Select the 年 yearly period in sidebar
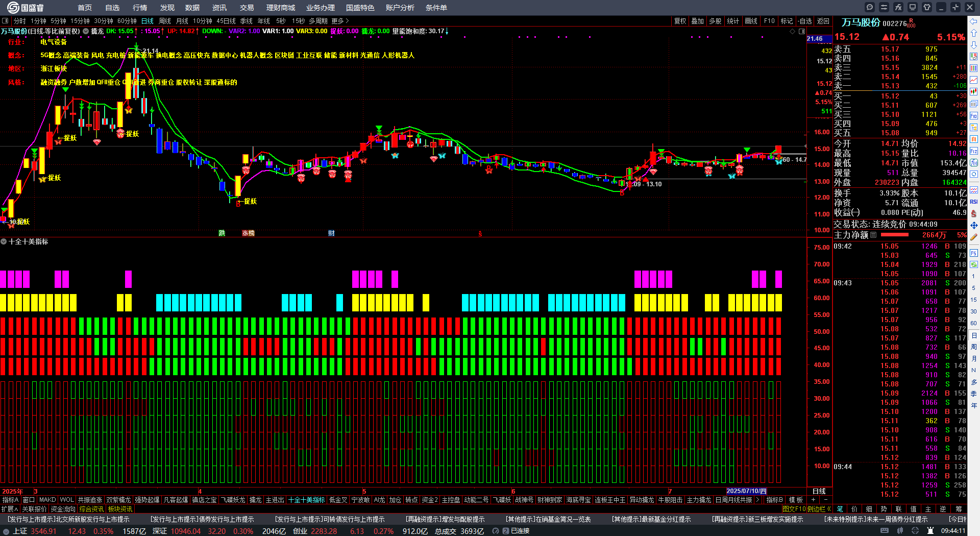 (974, 405)
